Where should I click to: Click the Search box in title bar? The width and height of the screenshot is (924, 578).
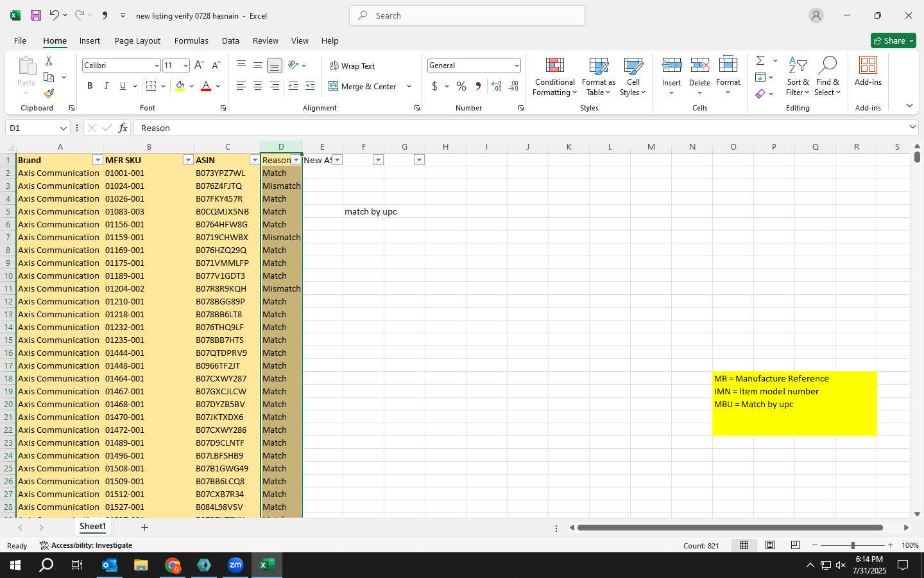tap(467, 15)
